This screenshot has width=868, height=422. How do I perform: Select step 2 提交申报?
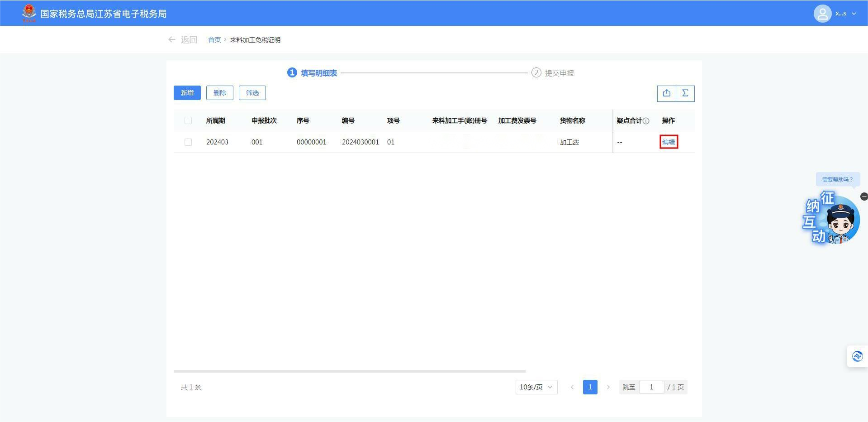(553, 73)
